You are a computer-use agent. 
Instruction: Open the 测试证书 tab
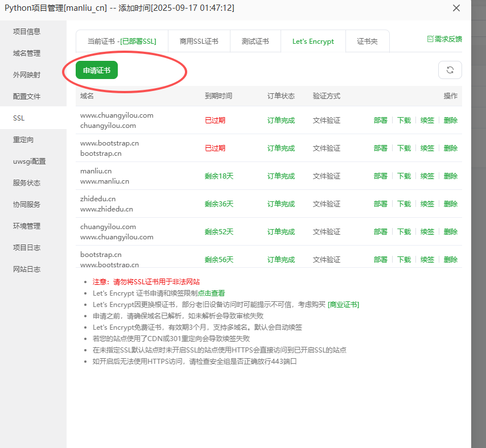(255, 41)
